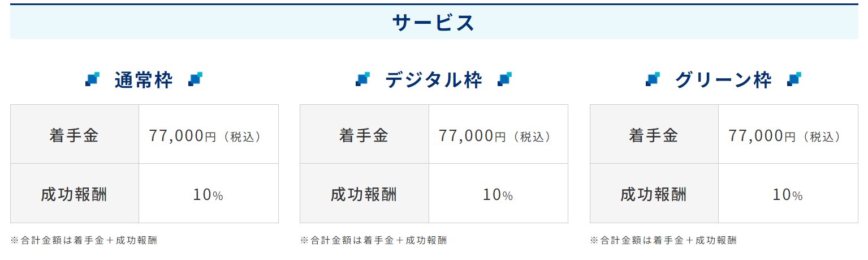Click the blue icon left of デジタル枠
This screenshot has width=868, height=260.
pos(362,79)
